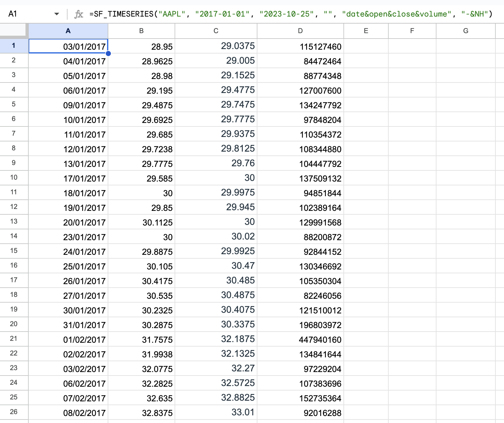Select row 21 header

(14, 339)
